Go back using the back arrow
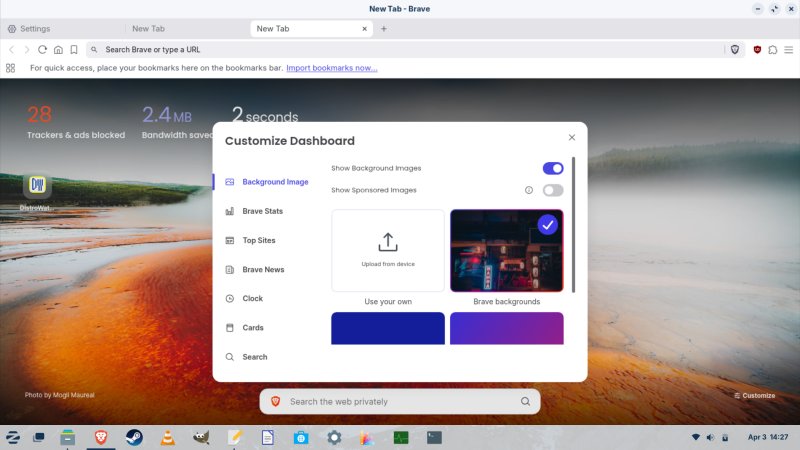Image resolution: width=800 pixels, height=450 pixels. pyautogui.click(x=12, y=49)
